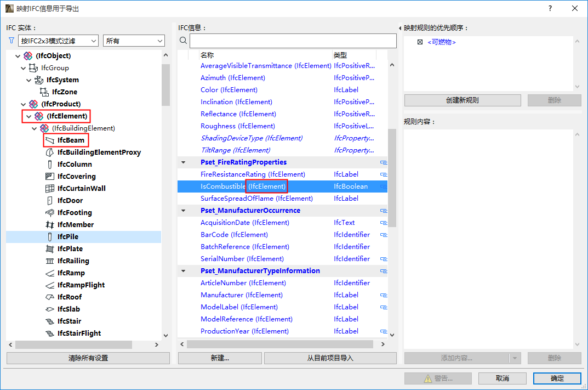Collapse the mapping rules panel arrow
This screenshot has width=588, height=390.
point(399,28)
